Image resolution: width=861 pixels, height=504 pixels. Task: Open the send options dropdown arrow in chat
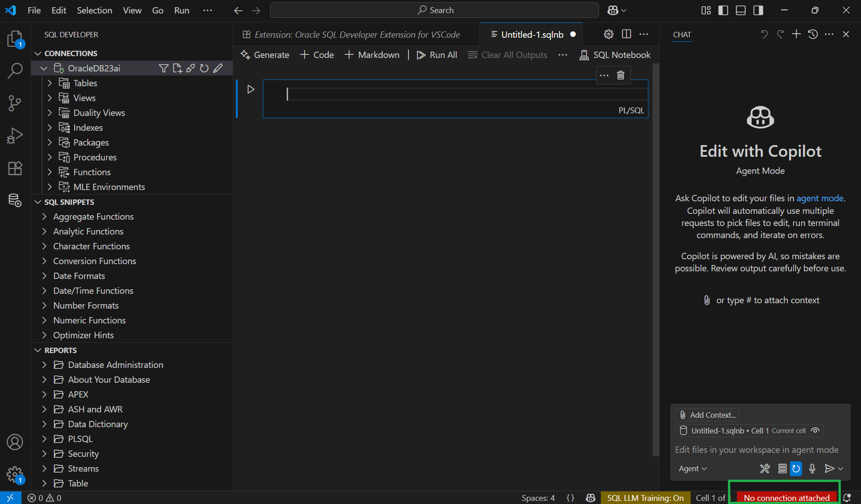tap(841, 469)
